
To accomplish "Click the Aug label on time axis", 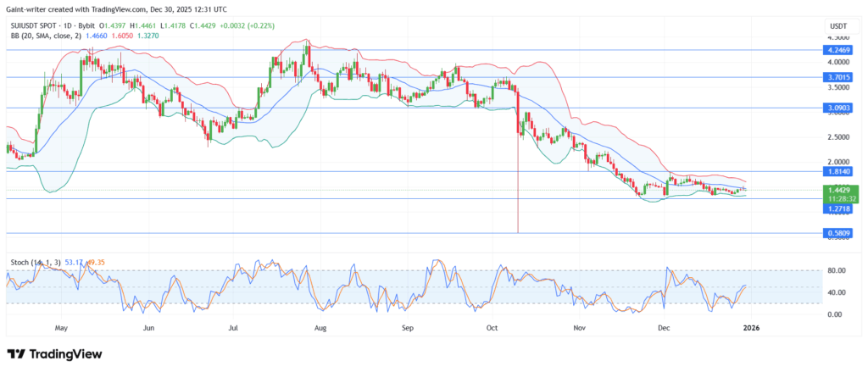I will click(x=320, y=328).
